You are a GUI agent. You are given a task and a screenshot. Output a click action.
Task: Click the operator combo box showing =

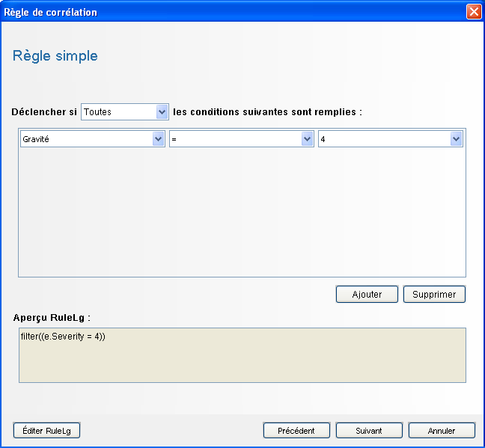coord(234,139)
